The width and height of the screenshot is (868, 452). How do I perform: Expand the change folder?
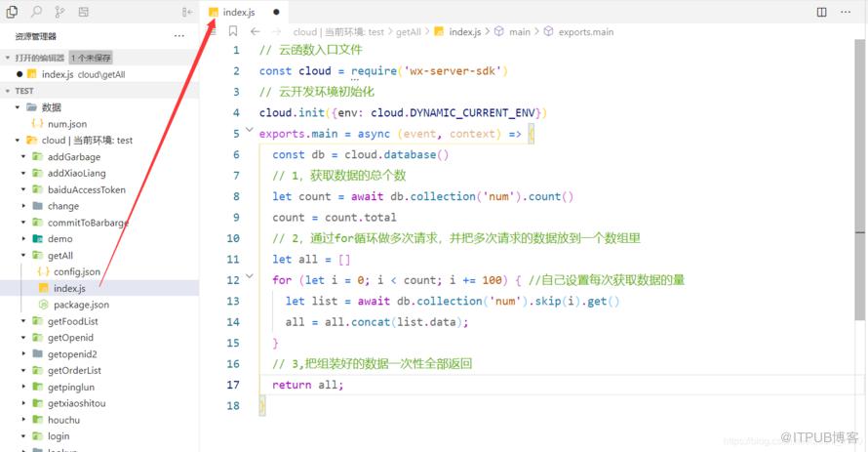point(23,206)
